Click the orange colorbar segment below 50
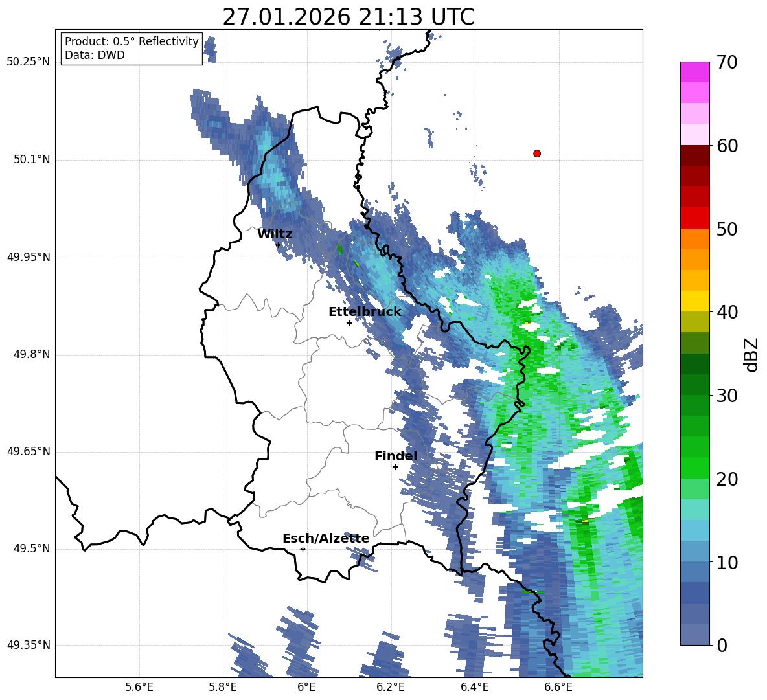Viewport: 767px width, 700px height. click(x=694, y=238)
